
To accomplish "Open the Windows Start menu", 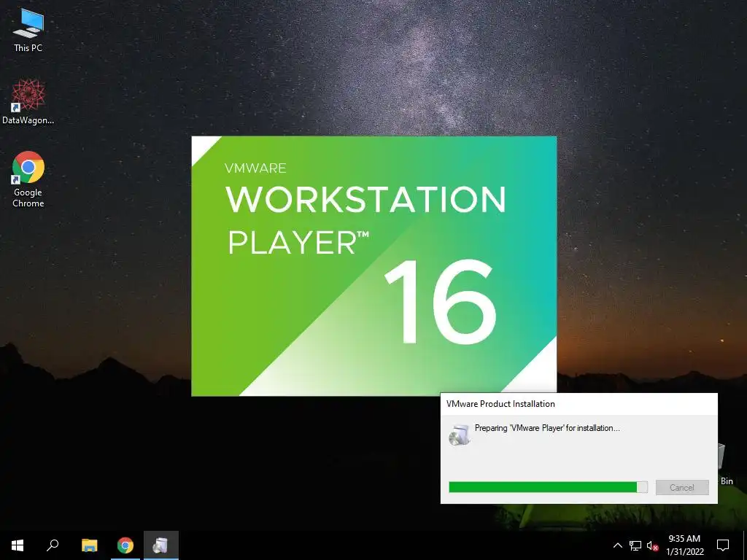I will [18, 545].
